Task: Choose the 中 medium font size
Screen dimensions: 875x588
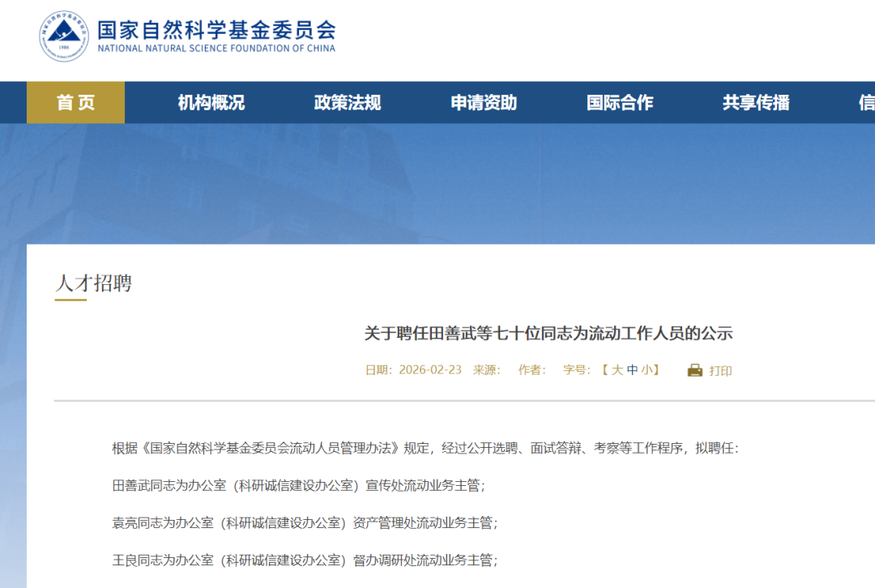Action: tap(632, 370)
